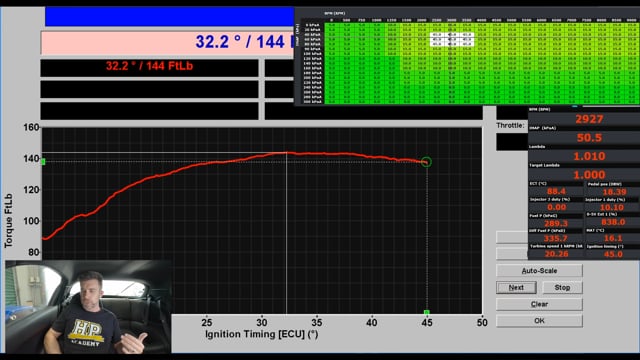Click the Ignition timing value 45.0
640x360 pixels.
613,254
